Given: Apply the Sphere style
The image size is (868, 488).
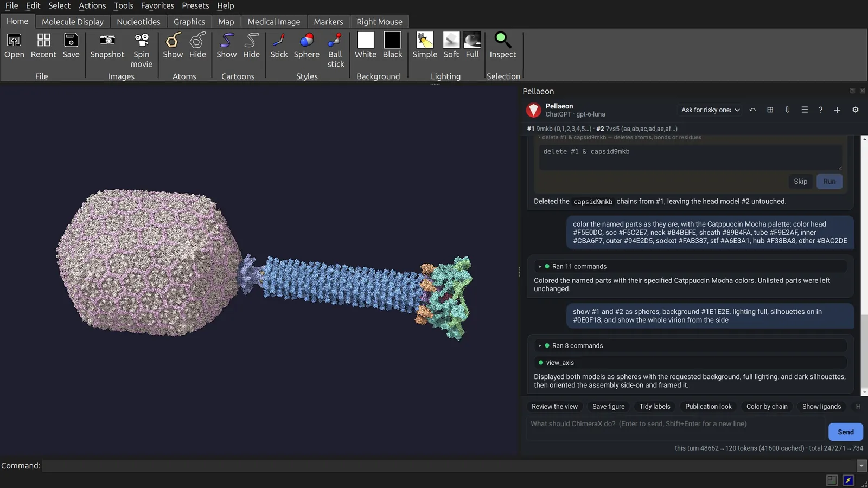Looking at the screenshot, I should pos(307,46).
